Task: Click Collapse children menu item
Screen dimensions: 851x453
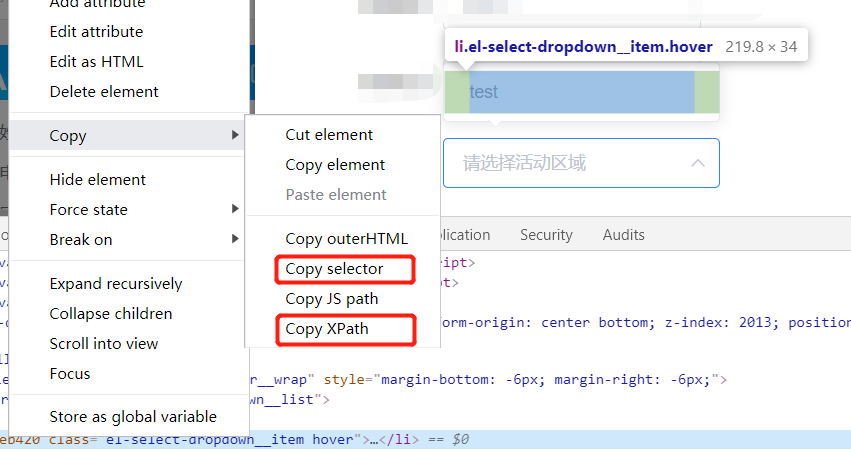Action: click(111, 314)
